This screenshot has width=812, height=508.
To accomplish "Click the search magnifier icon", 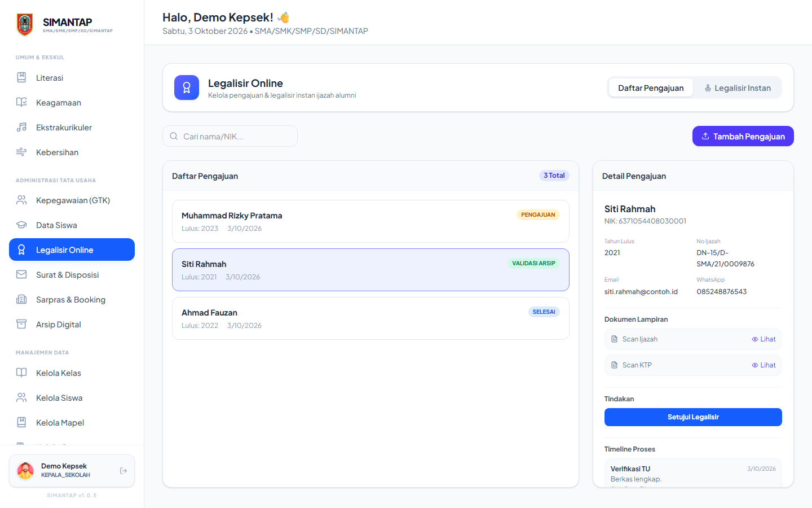I will tap(174, 136).
